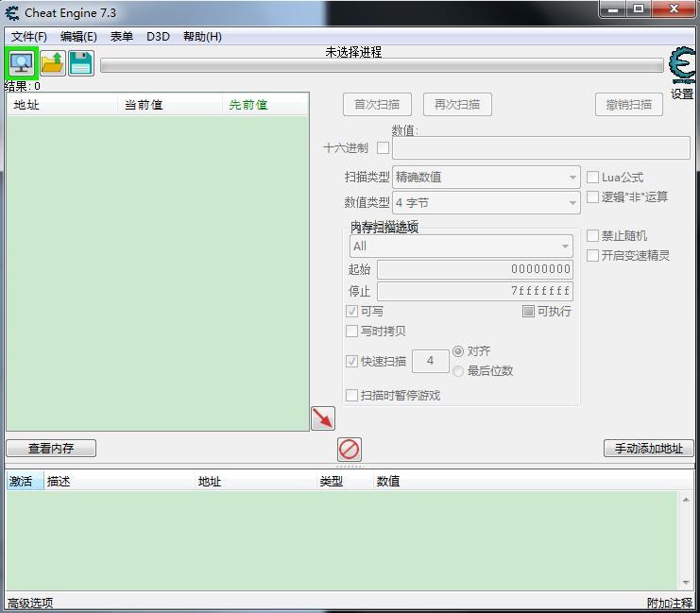700x613 pixels.
Task: Click 高级选项 in the status bar
Action: pyautogui.click(x=30, y=604)
